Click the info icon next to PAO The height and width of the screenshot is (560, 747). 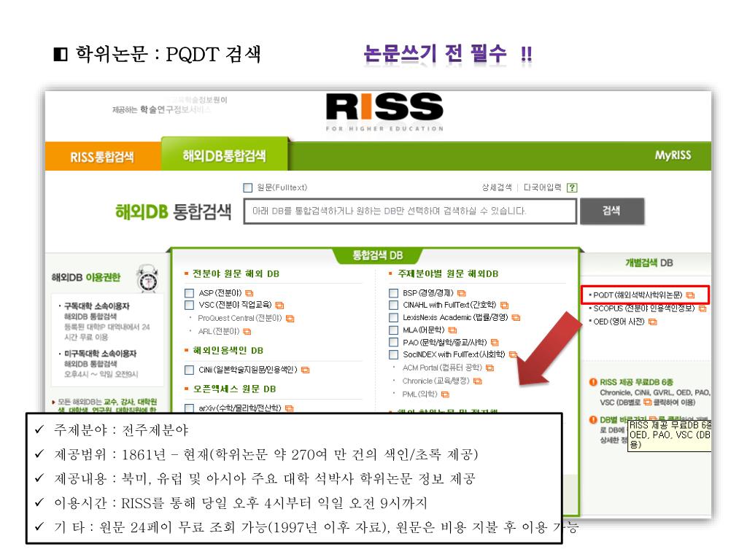coord(495,343)
